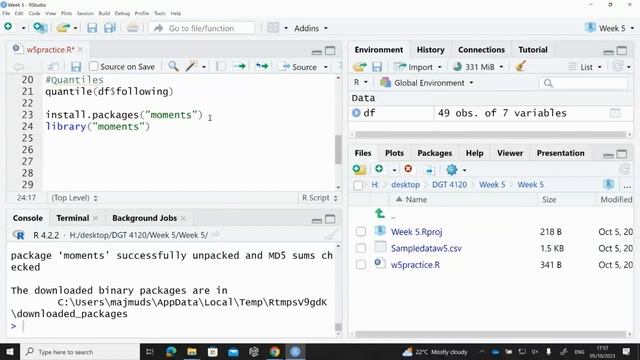The image size is (640, 360).
Task: Open the List view dropdown
Action: (585, 67)
